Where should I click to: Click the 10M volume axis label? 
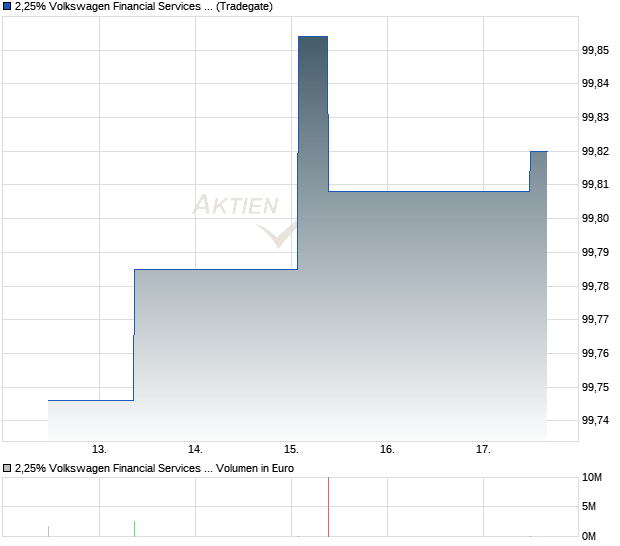[592, 478]
